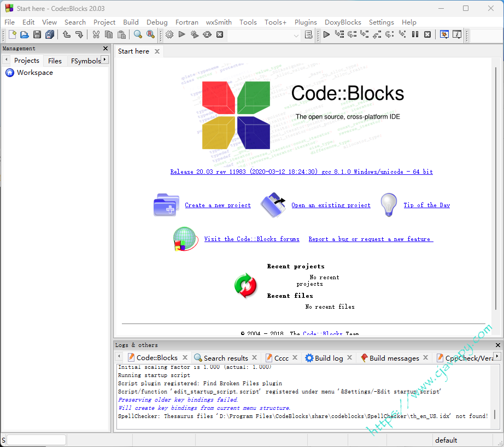
Task: Click the Copy icon in toolbar
Action: pos(109,34)
